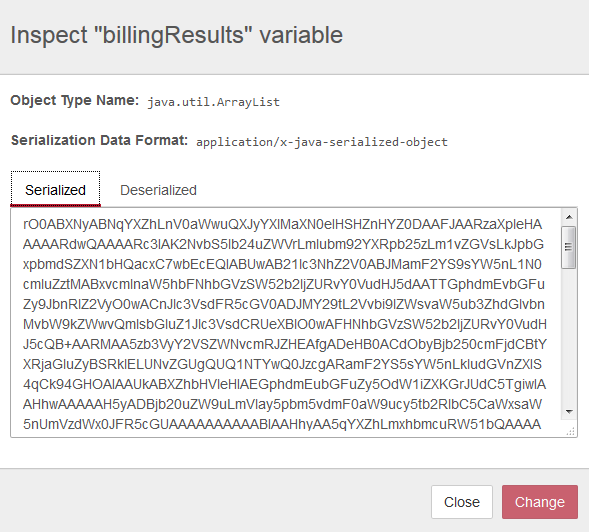Place cursor in line starting Zy9JbnRl
Screen dimensions: 589x532
[284, 304]
